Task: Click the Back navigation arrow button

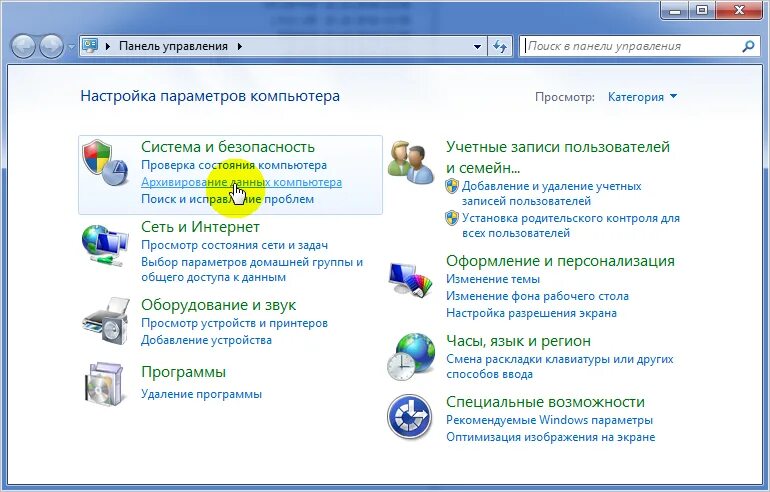Action: [x=23, y=46]
